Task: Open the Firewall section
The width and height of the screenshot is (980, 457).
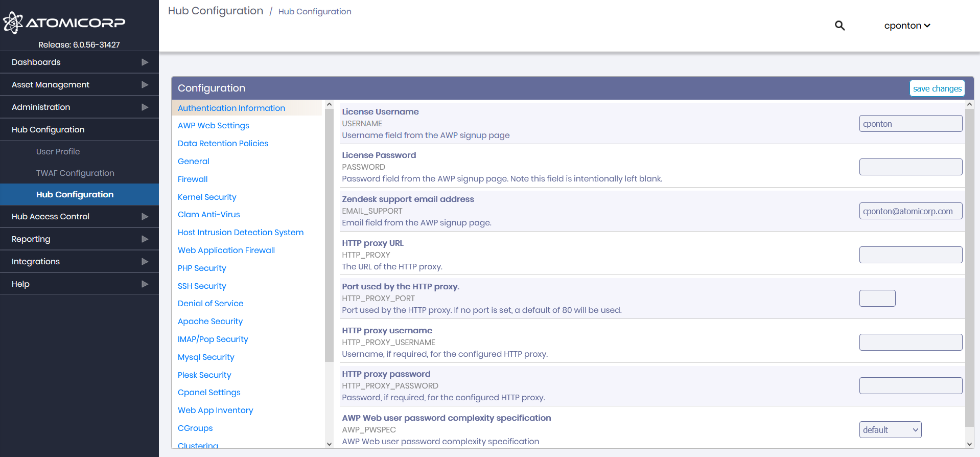Action: 193,179
